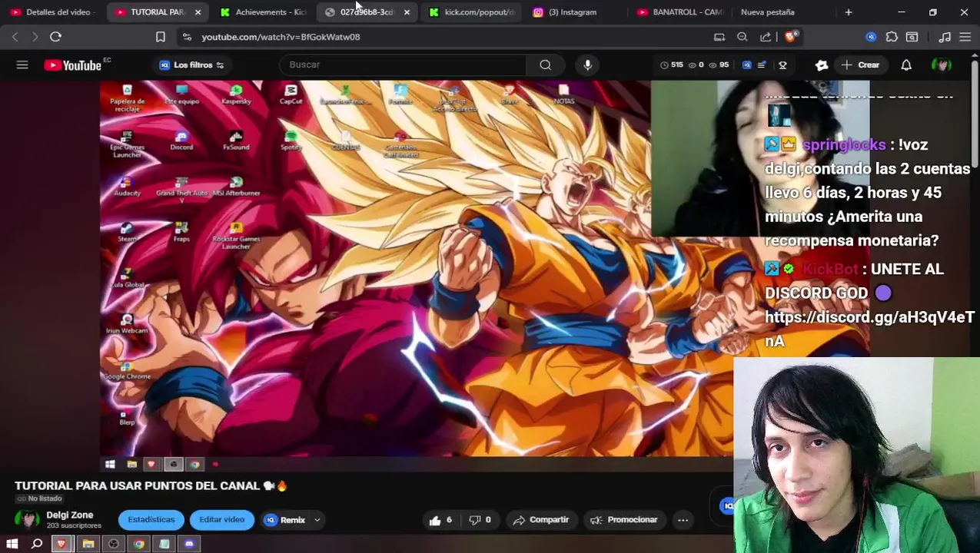
Task: Click the Promocionar button
Action: pos(623,520)
